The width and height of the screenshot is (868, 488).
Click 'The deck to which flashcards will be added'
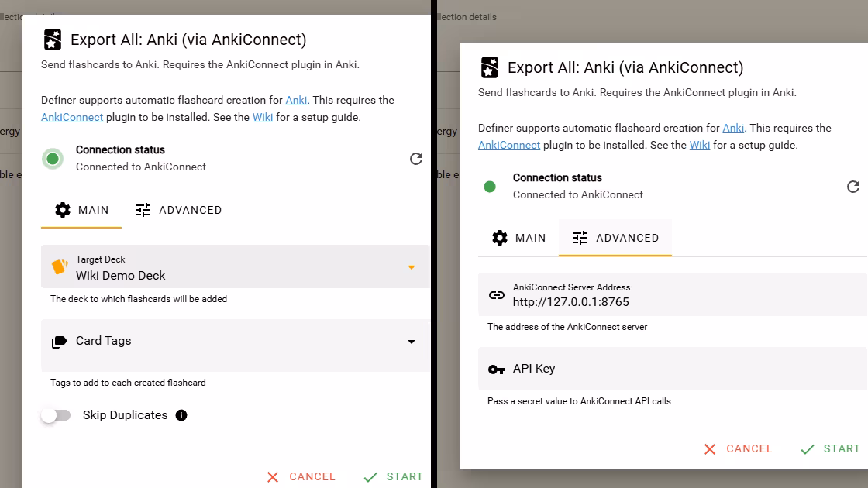point(139,299)
